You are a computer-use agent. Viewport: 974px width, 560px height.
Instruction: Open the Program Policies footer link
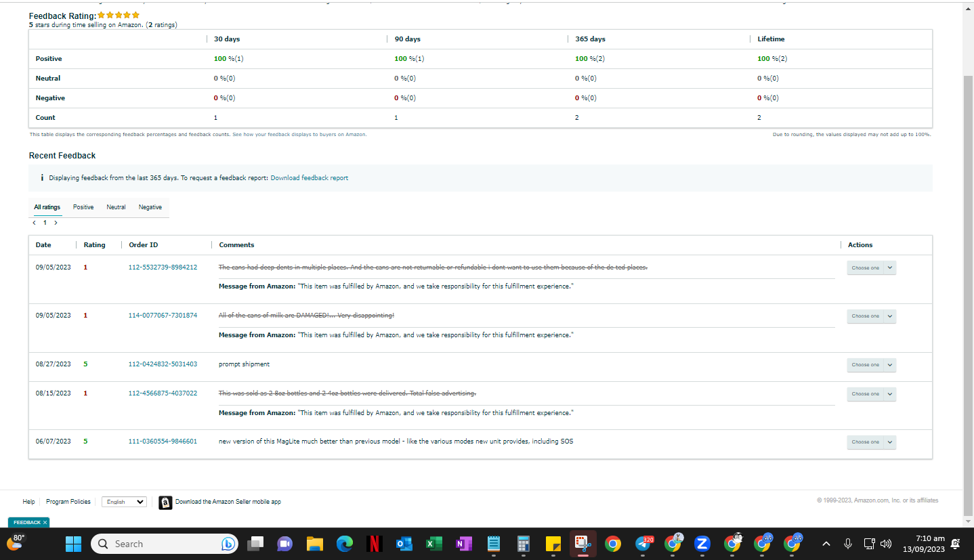[68, 502]
